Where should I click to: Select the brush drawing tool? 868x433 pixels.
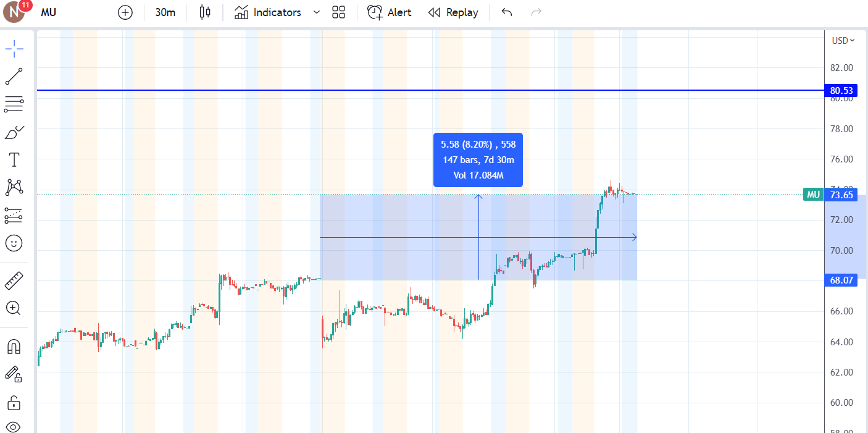[x=14, y=132]
